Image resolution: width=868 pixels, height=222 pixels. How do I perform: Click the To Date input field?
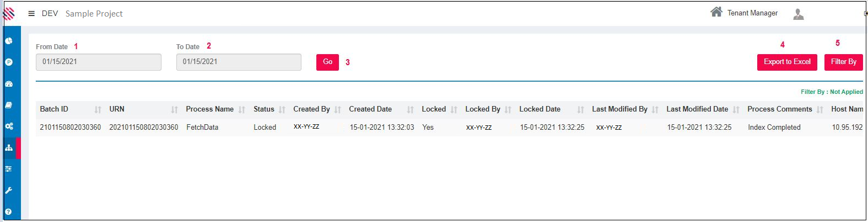(x=239, y=62)
